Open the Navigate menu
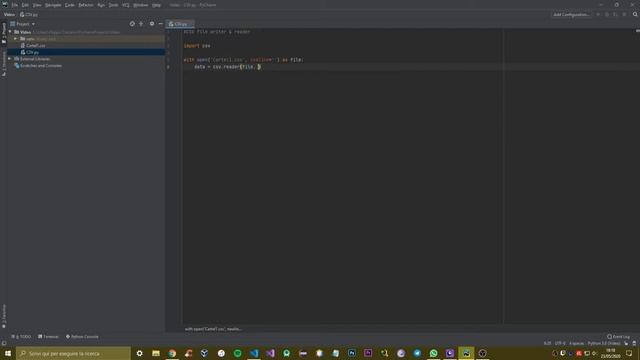The width and height of the screenshot is (640, 360). point(53,5)
